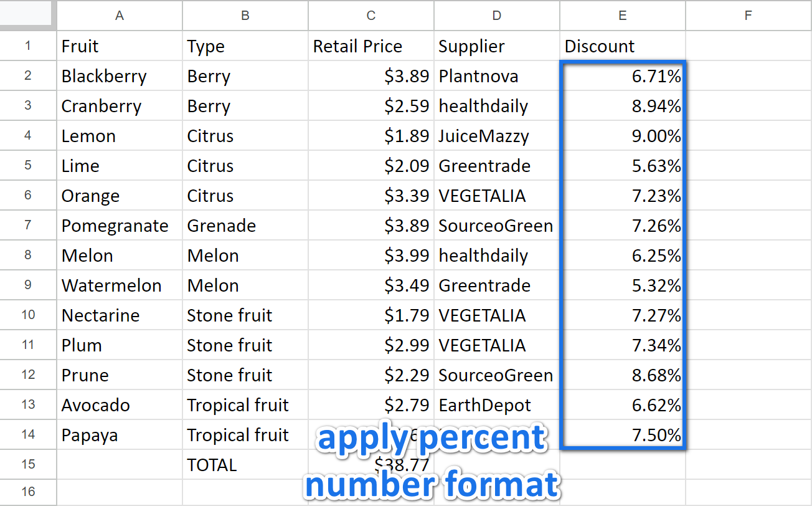
Task: Click the 6.25% discount cell
Action: coord(623,255)
